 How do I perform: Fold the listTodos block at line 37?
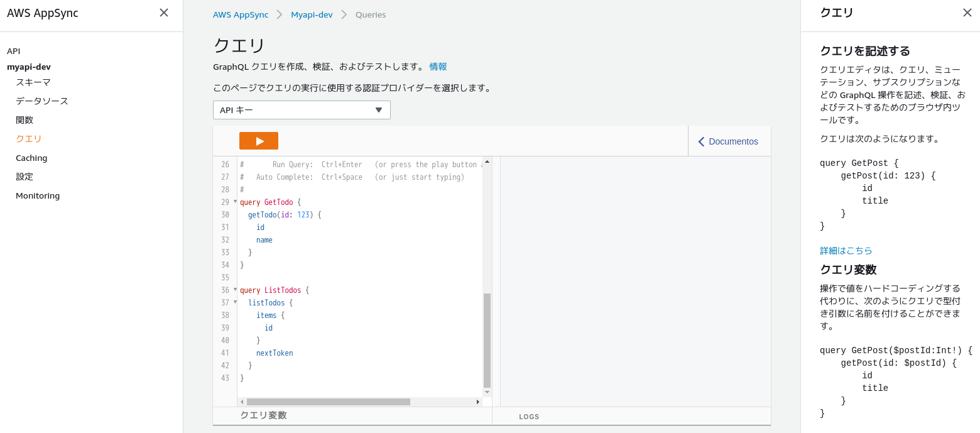coord(236,302)
